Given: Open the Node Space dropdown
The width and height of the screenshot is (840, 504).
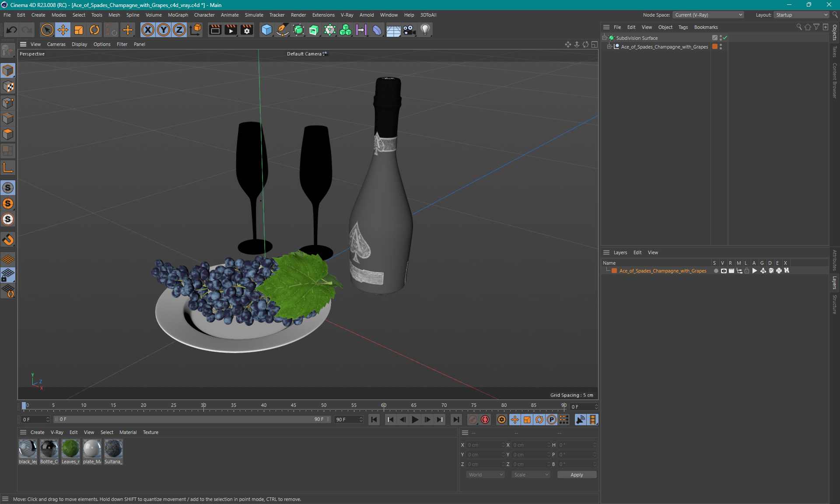Looking at the screenshot, I should click(707, 15).
